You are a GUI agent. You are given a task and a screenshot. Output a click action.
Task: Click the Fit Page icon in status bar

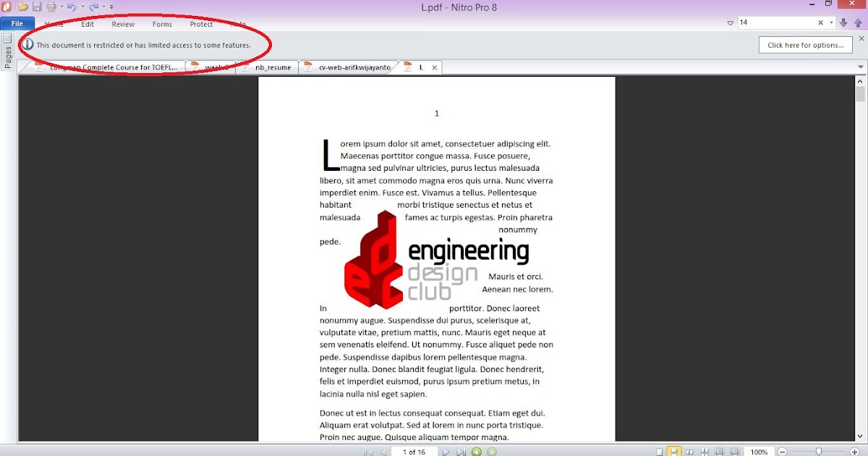(735, 452)
